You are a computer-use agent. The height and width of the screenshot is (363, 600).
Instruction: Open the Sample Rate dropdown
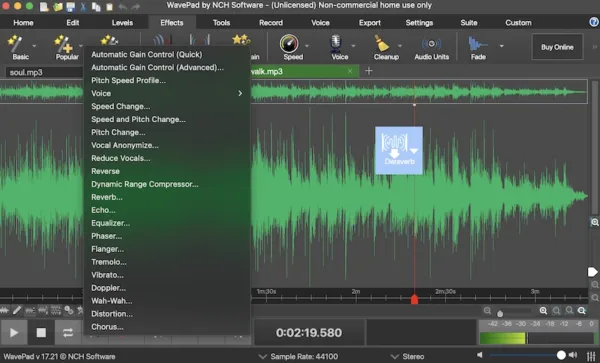tap(298, 356)
